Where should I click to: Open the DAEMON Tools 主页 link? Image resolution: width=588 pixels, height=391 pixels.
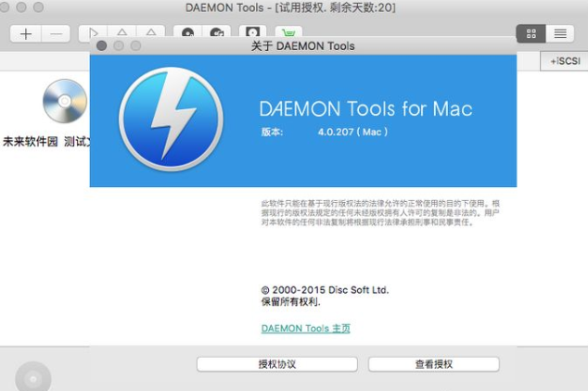click(306, 328)
